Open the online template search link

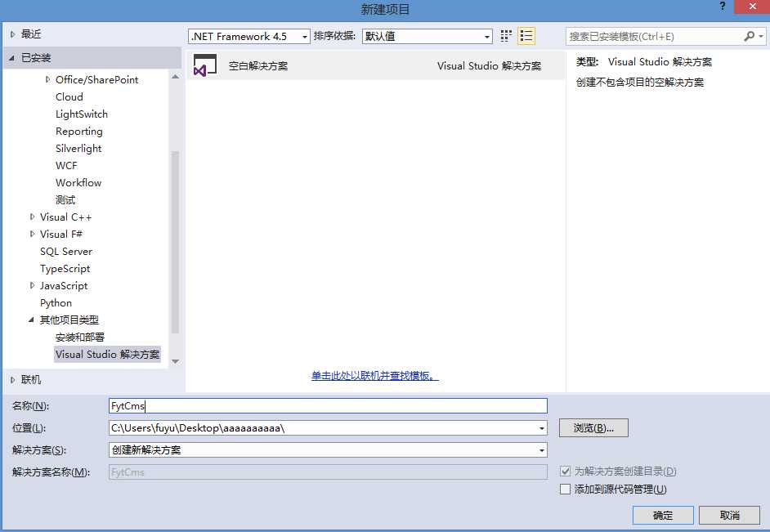pyautogui.click(x=374, y=376)
